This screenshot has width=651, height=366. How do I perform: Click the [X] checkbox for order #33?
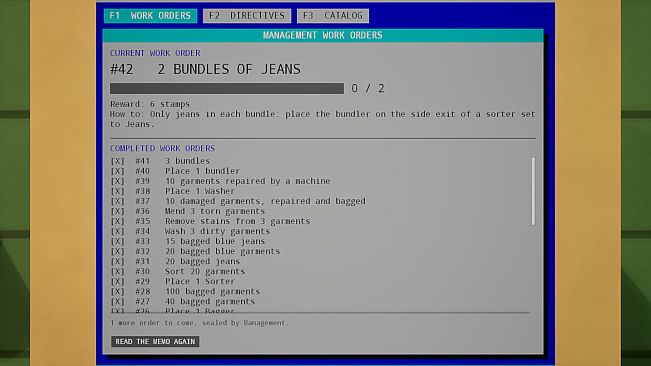[x=117, y=242]
